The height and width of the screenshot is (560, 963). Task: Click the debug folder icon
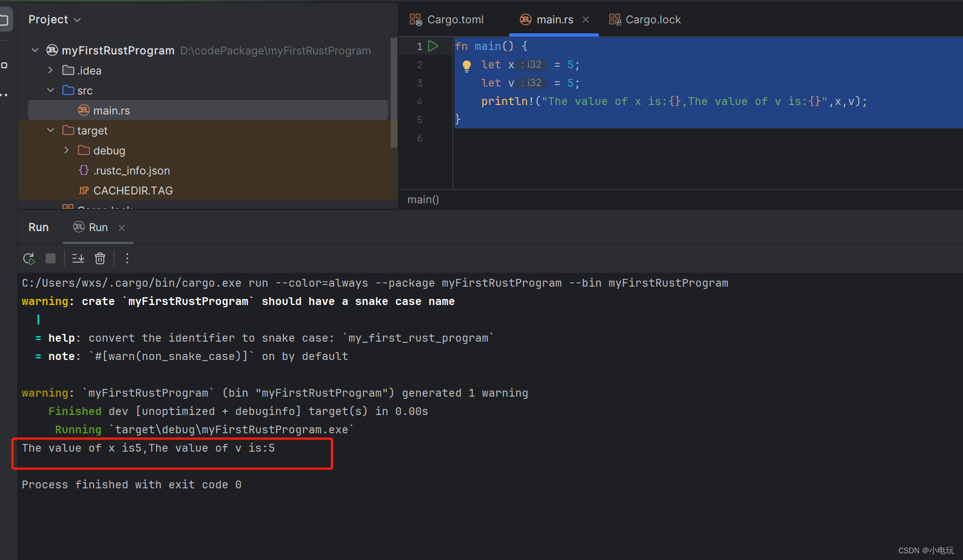click(84, 150)
